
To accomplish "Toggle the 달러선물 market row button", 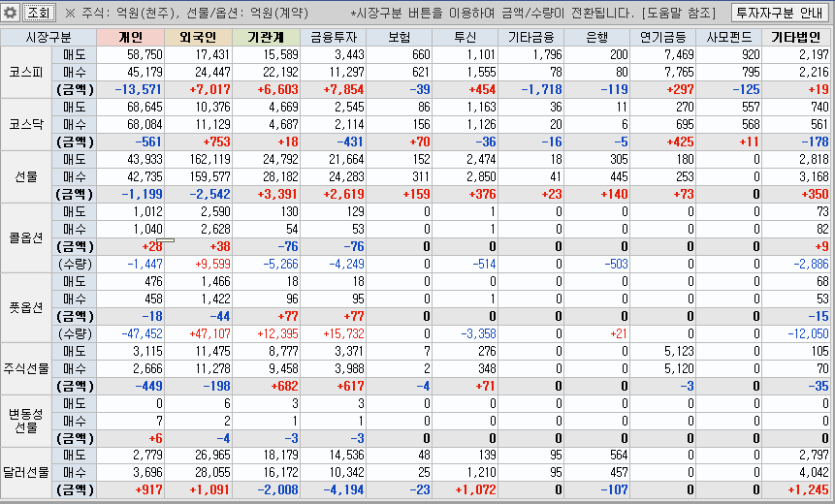I will [26, 473].
